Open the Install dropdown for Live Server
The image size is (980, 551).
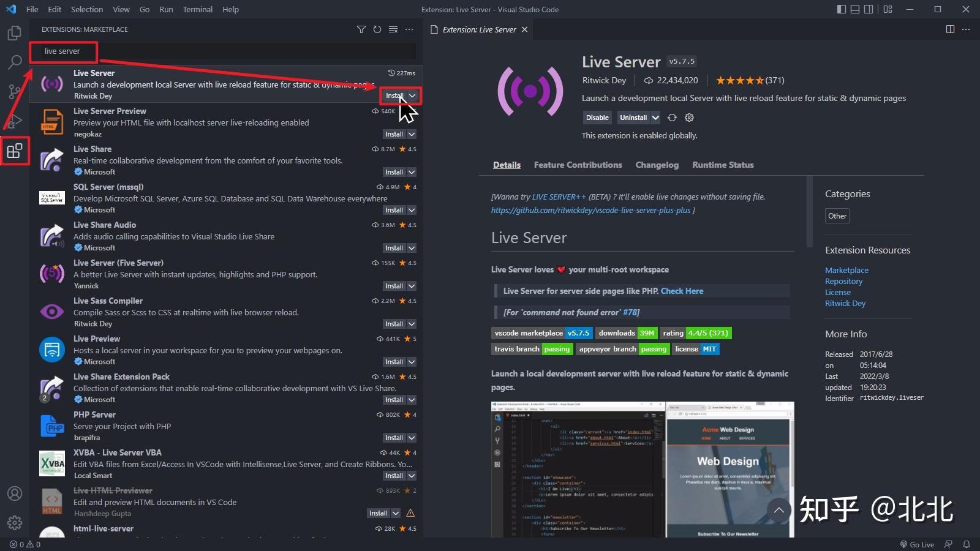tap(411, 96)
